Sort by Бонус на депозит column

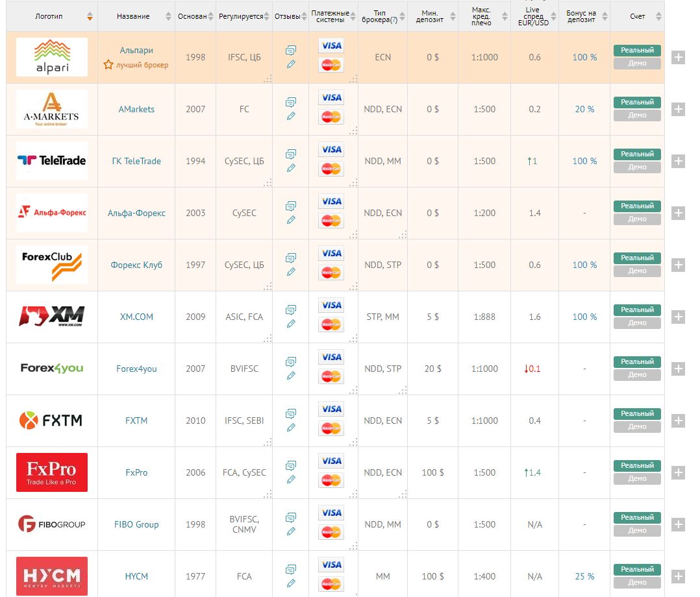[603, 16]
